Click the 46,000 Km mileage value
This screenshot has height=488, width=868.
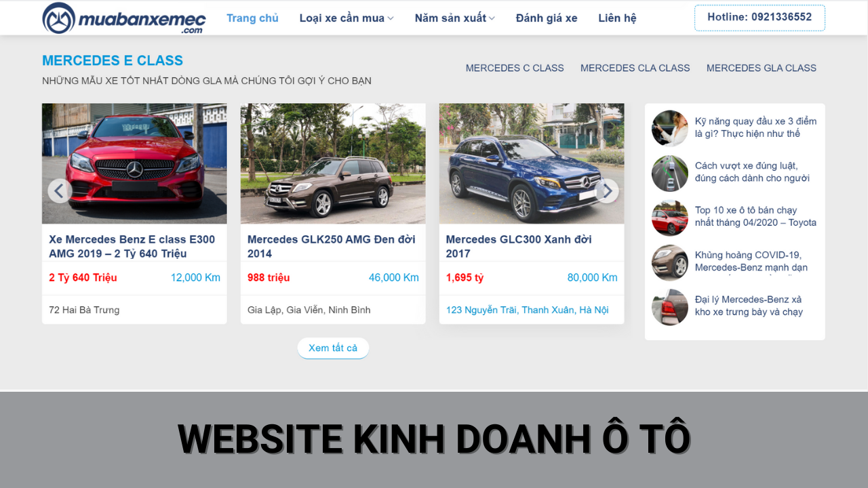point(394,277)
